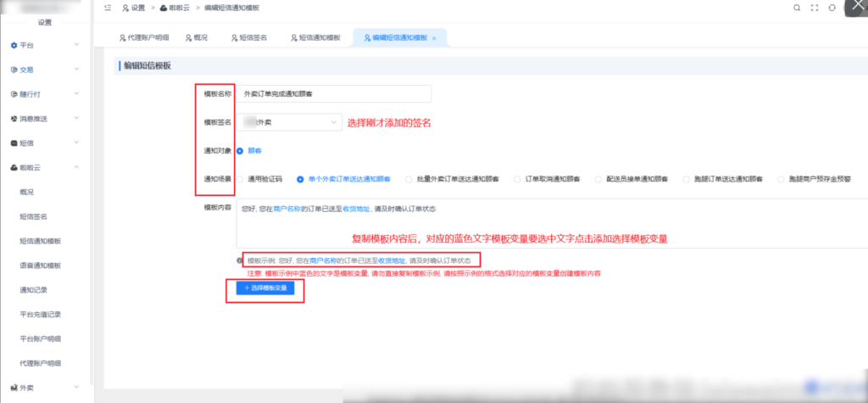868x403 pixels.
Task: Click the 随行付 sidebar icon
Action: 14,94
